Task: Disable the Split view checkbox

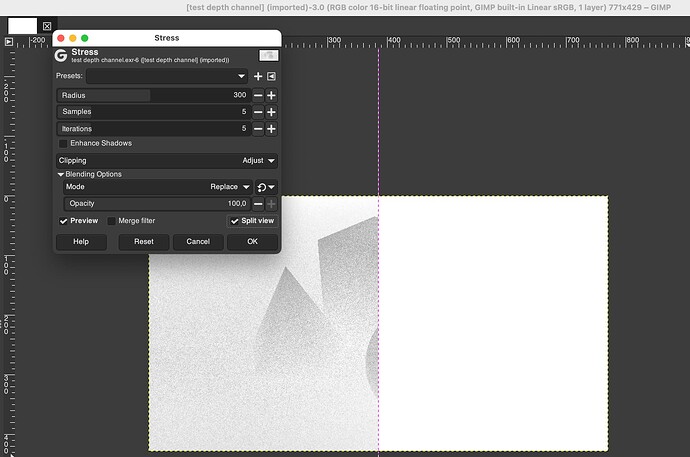Action: [x=235, y=221]
